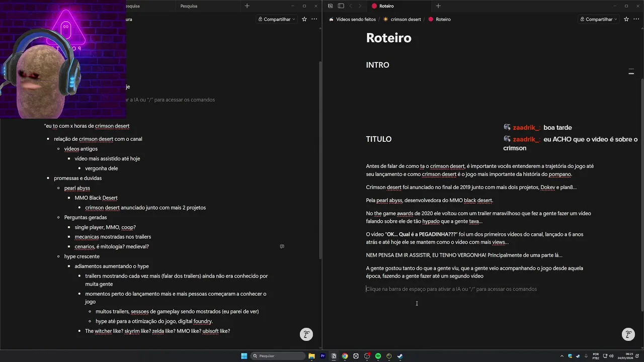Open the POR PTB2 language indicator
The image size is (644, 362).
596,356
